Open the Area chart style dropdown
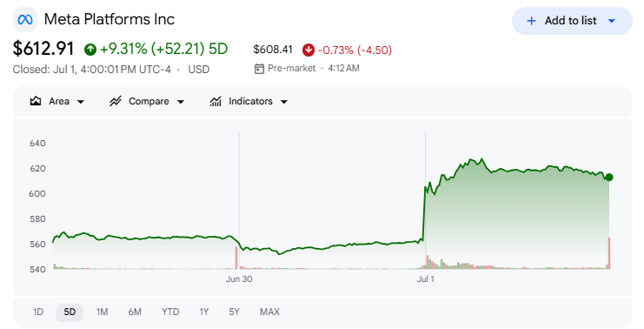 tap(57, 101)
